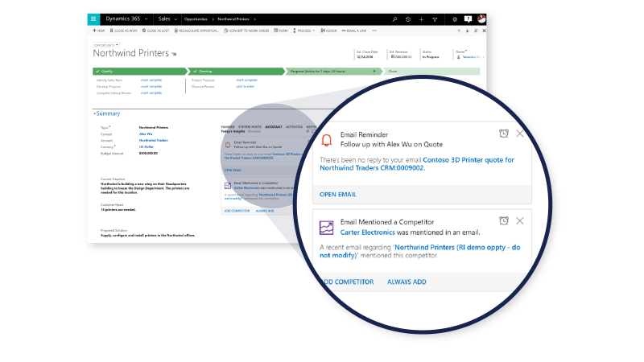
Task: Open the OPPORTUNITY form selector dropdown
Action: pos(106,45)
